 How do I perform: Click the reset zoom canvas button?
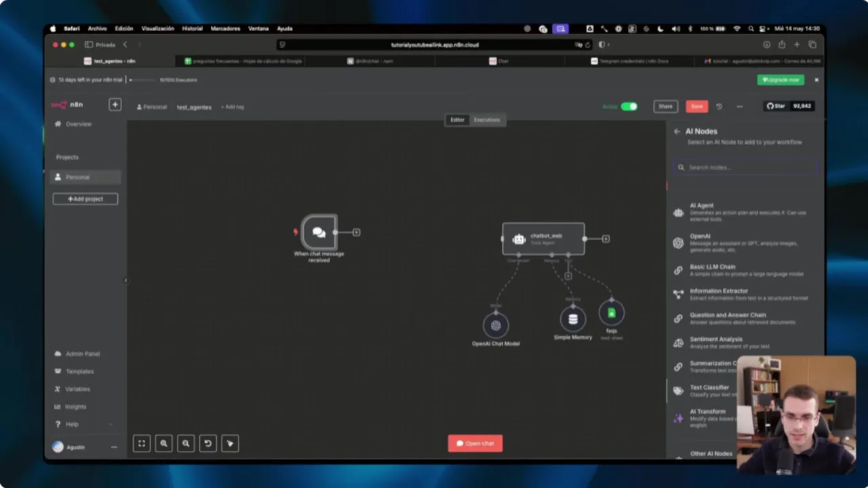click(208, 443)
